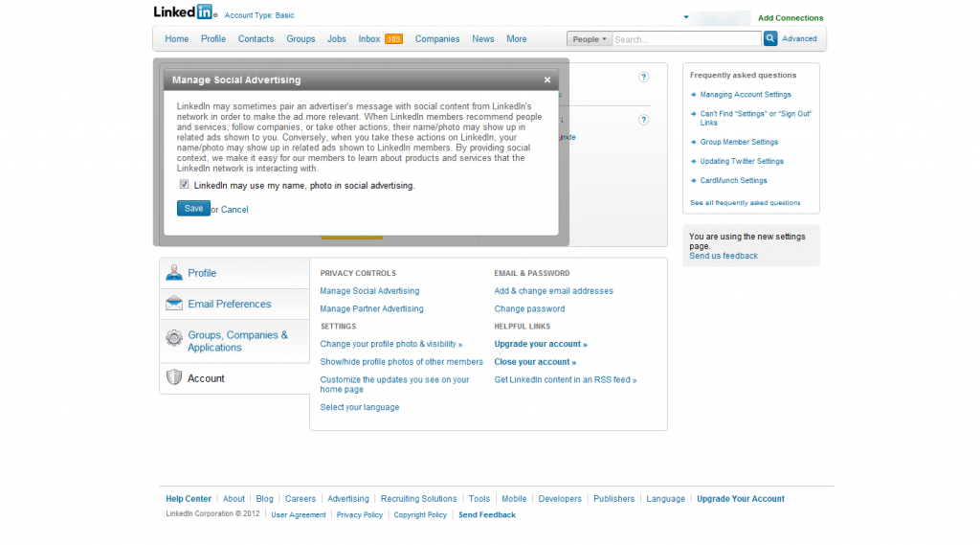Open the Companies menu

[436, 39]
